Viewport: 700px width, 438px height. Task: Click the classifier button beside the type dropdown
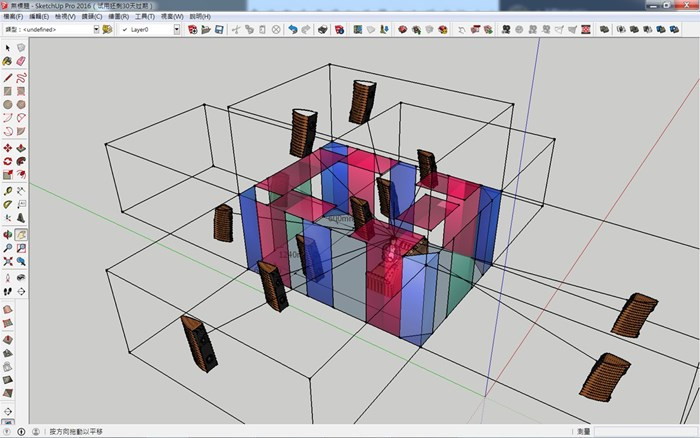point(108,30)
